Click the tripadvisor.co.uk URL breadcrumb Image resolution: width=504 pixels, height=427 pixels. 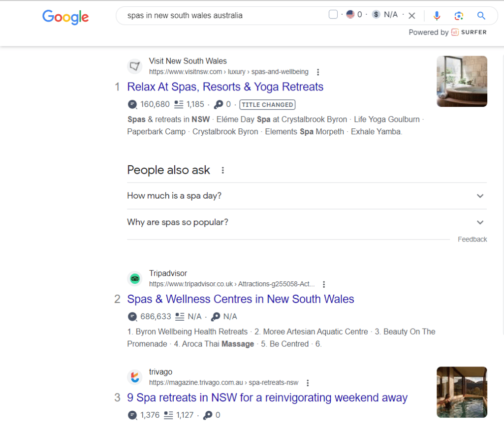tap(232, 284)
